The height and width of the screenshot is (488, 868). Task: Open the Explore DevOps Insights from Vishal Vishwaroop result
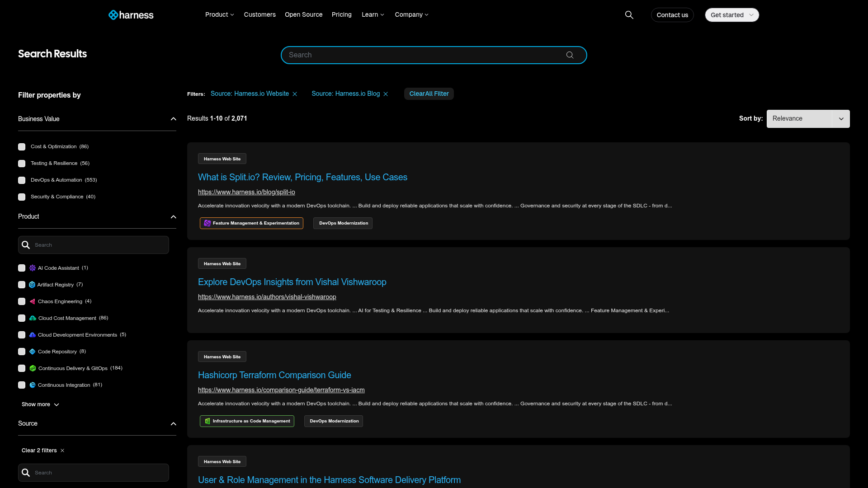click(292, 282)
